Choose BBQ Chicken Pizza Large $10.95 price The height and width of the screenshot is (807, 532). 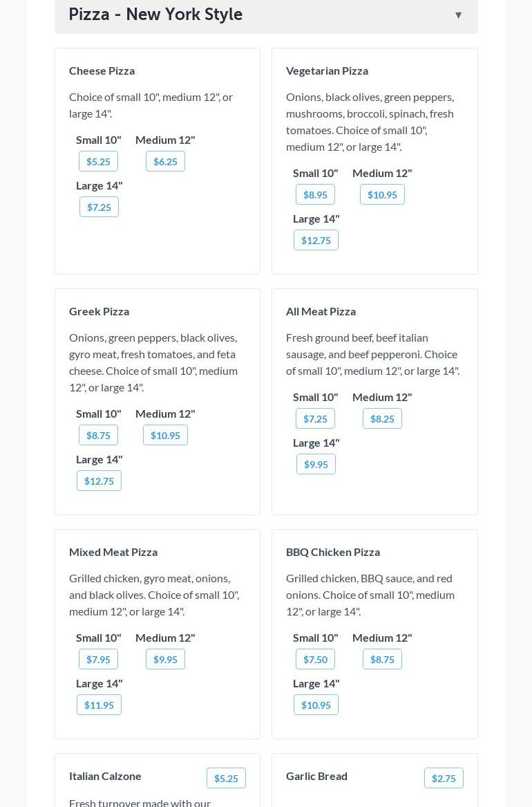(316, 705)
